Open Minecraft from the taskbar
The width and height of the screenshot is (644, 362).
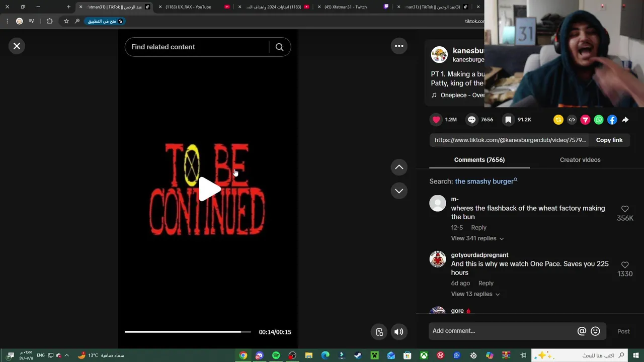374,355
